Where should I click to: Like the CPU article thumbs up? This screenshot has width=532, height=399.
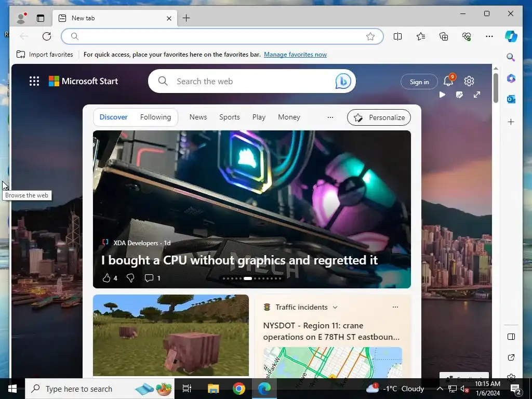pyautogui.click(x=106, y=278)
